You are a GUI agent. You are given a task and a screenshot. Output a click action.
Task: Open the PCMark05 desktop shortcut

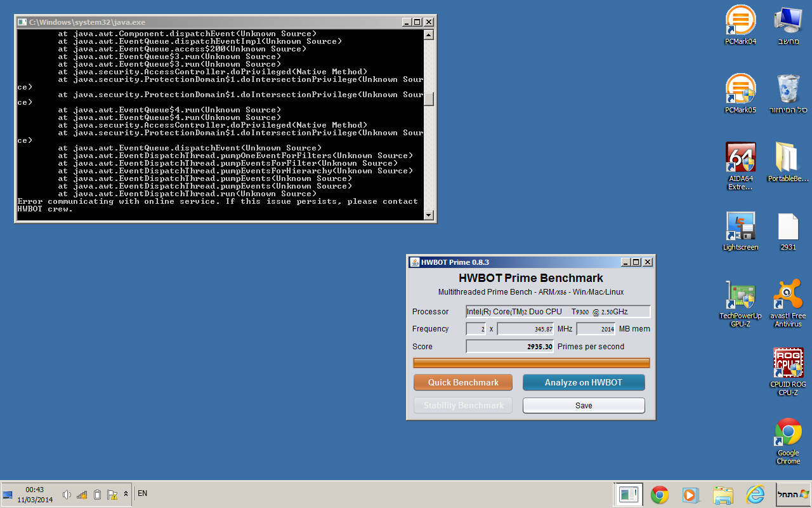click(x=741, y=94)
